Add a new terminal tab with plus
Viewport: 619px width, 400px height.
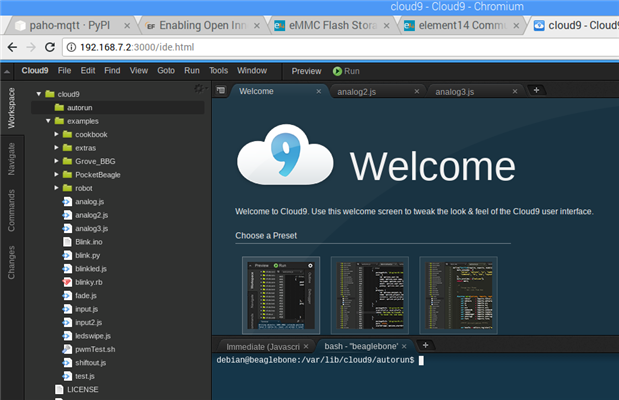tap(425, 344)
